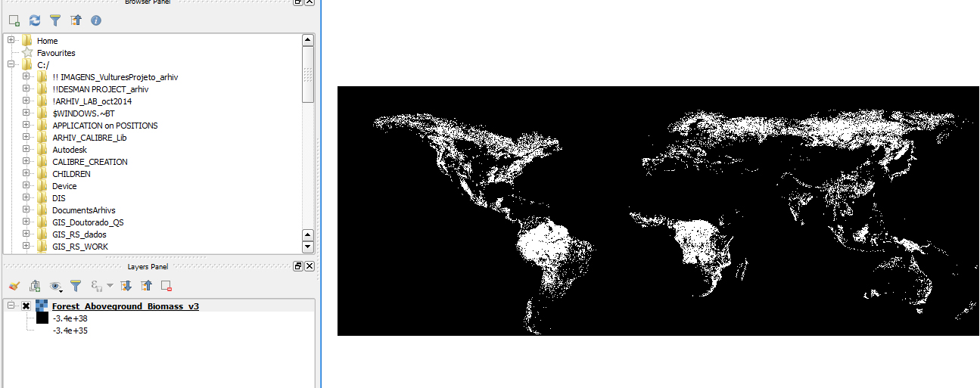Click folder icon of Device entry
This screenshot has width=980, height=388.
point(42,186)
